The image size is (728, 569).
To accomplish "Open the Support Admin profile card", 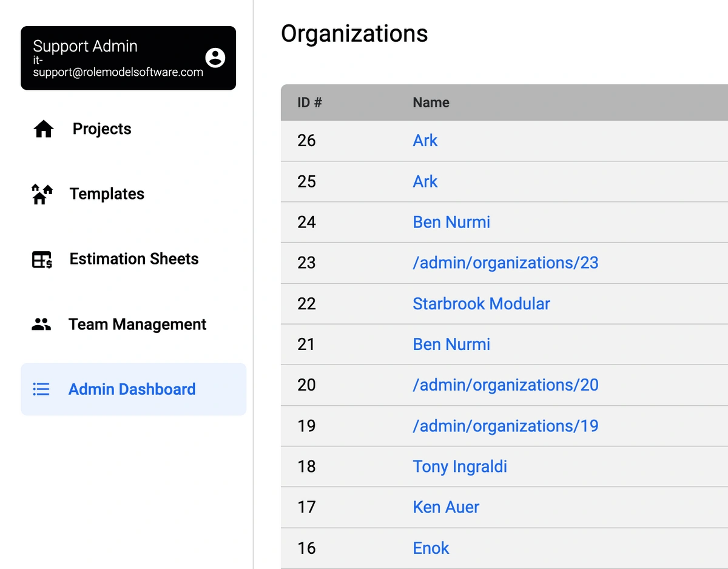I will 128,58.
